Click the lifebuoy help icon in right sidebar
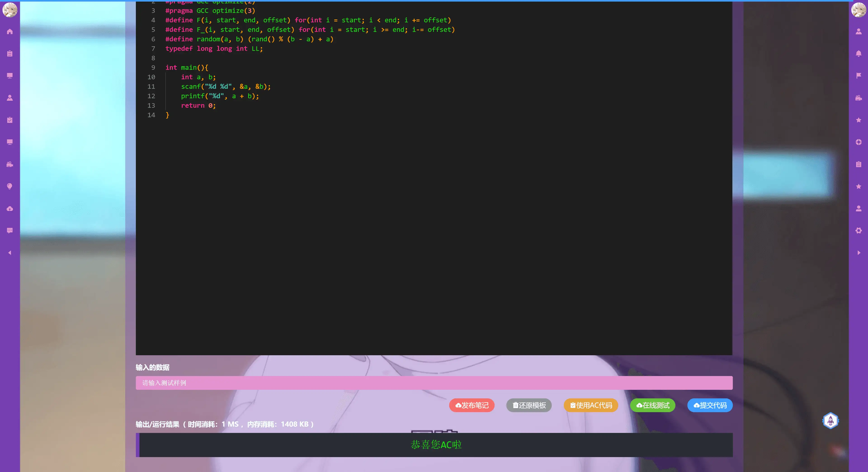 [858, 142]
